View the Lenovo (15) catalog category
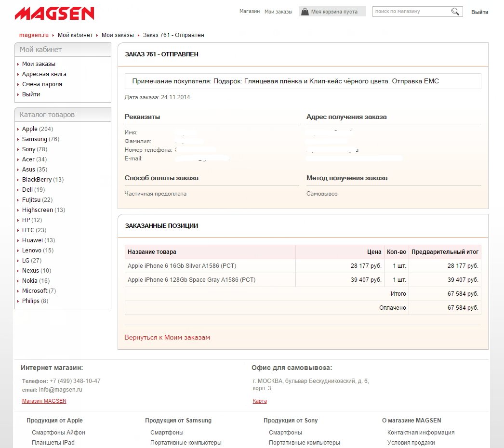 click(x=38, y=250)
